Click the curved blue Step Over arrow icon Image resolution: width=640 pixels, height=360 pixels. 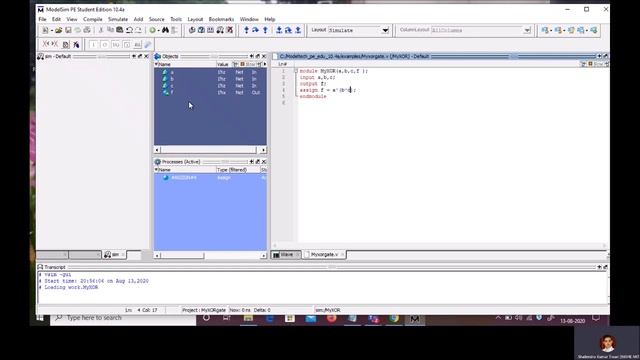point(256,30)
